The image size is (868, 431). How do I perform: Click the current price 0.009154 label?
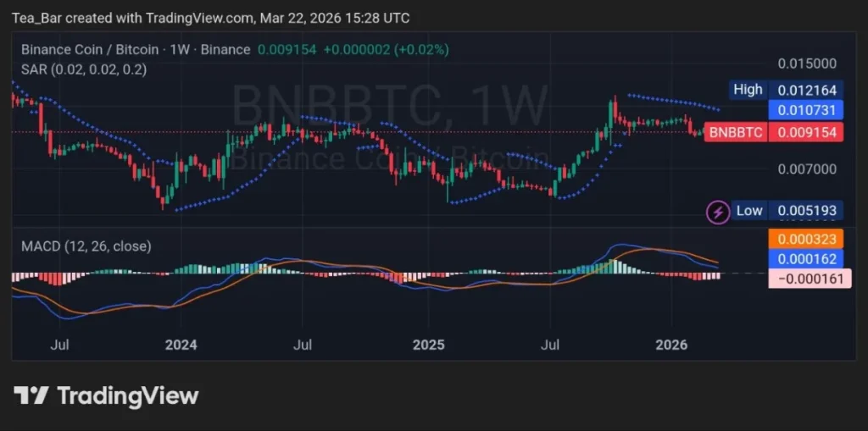click(806, 133)
